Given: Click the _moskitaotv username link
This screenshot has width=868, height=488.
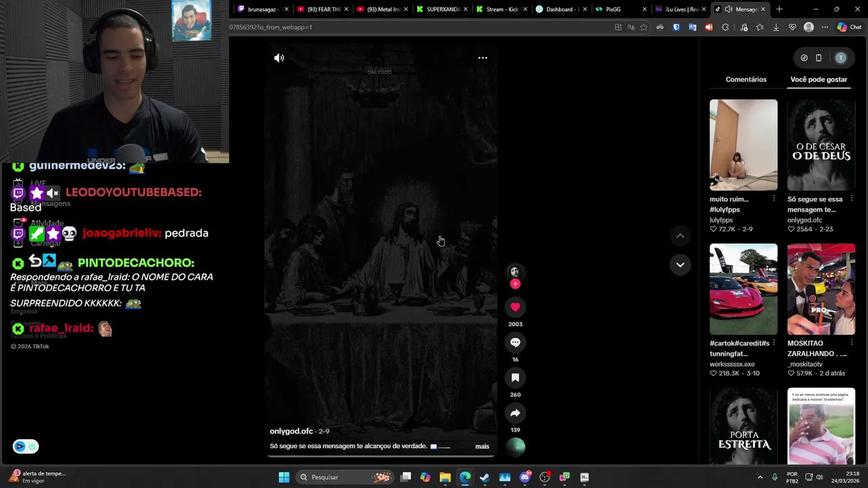Looking at the screenshot, I should click(806, 365).
